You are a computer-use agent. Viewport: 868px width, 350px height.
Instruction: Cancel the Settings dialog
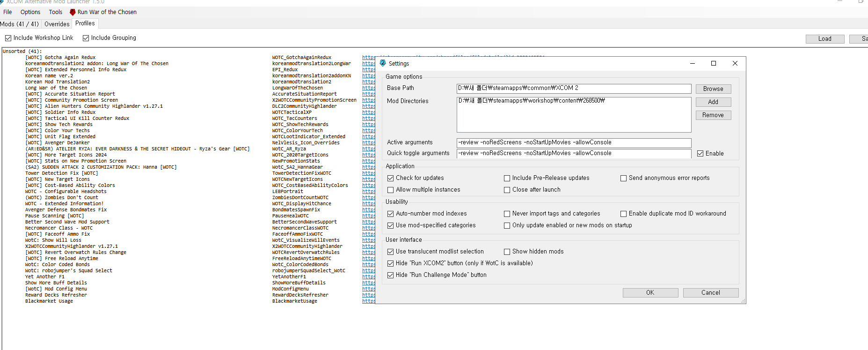tap(711, 292)
